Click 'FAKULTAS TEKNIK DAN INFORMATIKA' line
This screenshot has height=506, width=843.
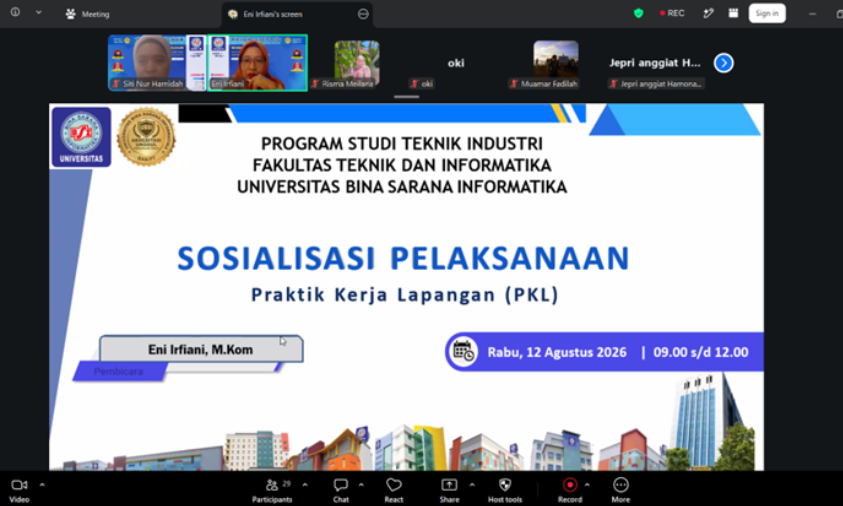point(402,165)
